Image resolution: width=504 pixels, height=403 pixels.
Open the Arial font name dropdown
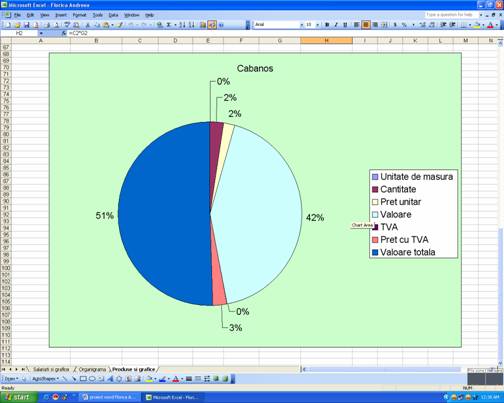click(279, 25)
